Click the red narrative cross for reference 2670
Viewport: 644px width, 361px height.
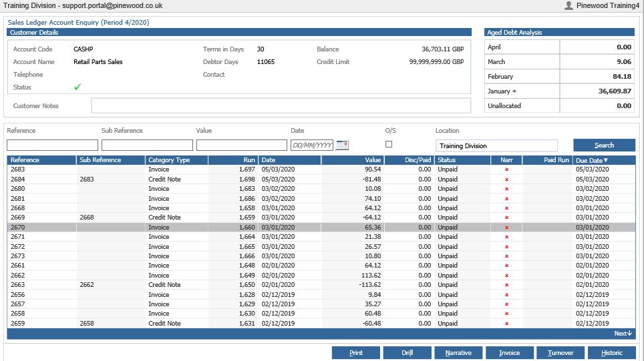(x=506, y=228)
